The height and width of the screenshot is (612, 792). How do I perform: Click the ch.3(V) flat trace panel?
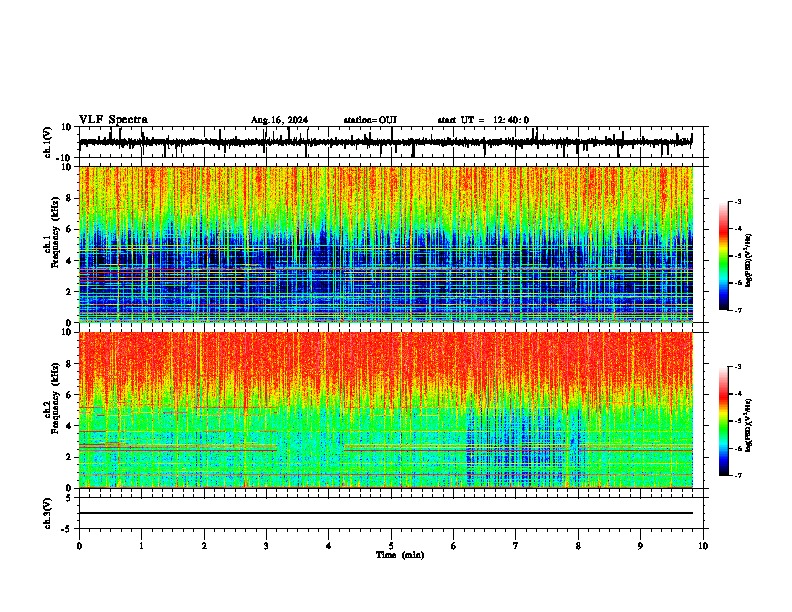[x=391, y=513]
